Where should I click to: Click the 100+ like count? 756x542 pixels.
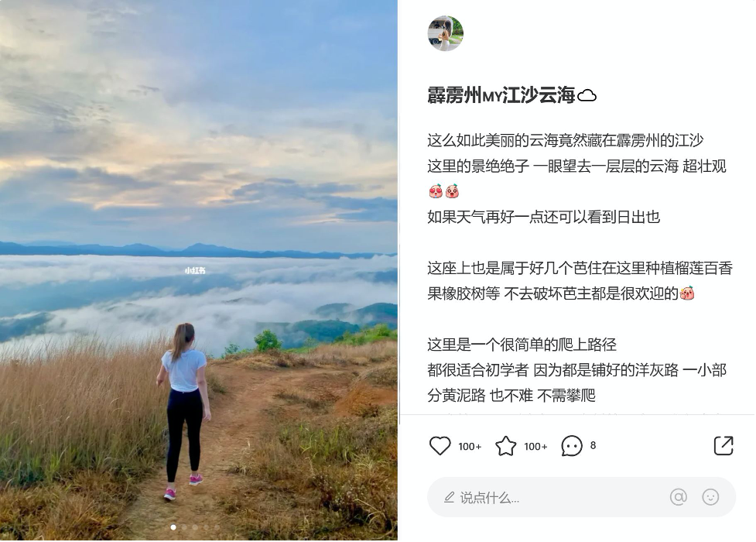(470, 447)
